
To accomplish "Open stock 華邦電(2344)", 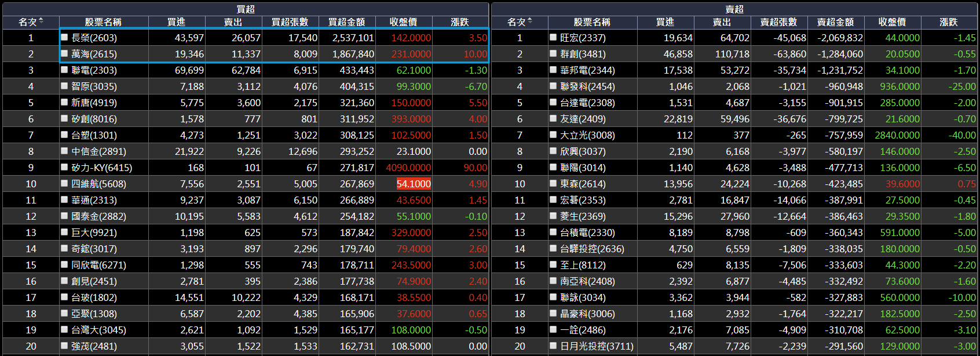I will click(x=587, y=70).
